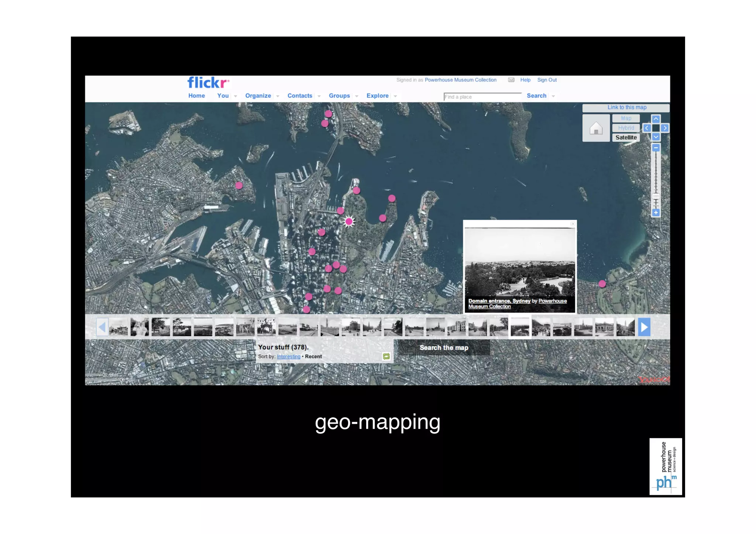The height and width of the screenshot is (534, 756).
Task: Select the last thumbnail before next arrow
Action: point(625,327)
